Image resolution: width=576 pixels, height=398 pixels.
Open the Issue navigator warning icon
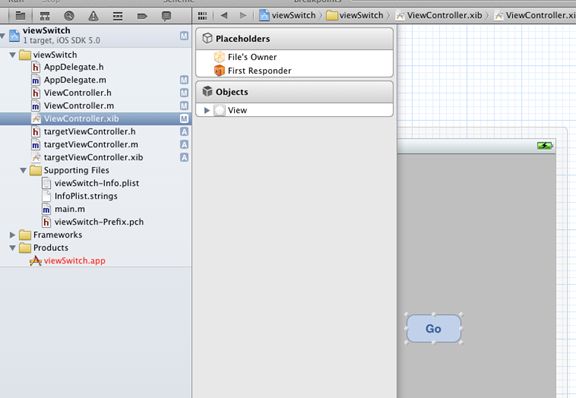pyautogui.click(x=93, y=16)
